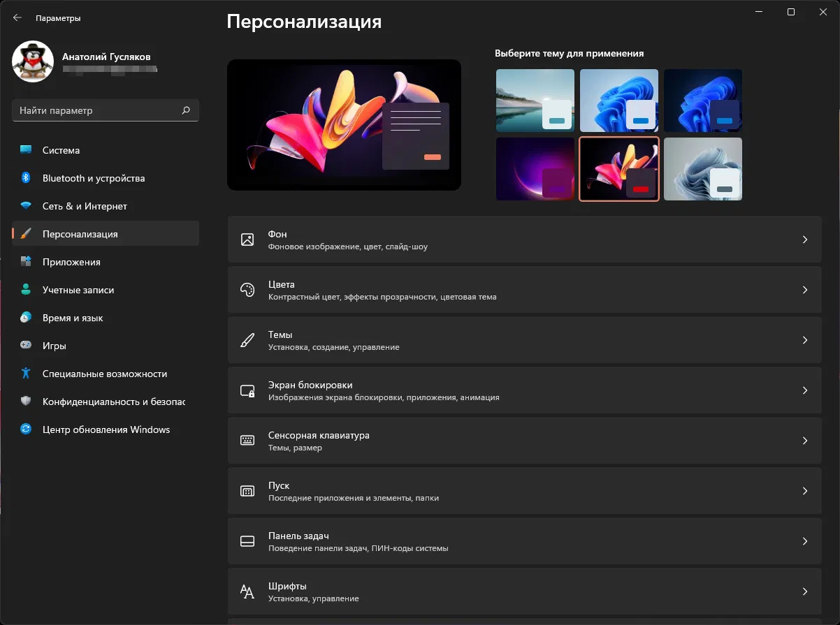Apply the lake landscape theme thumbnail
The height and width of the screenshot is (625, 840).
(x=535, y=101)
